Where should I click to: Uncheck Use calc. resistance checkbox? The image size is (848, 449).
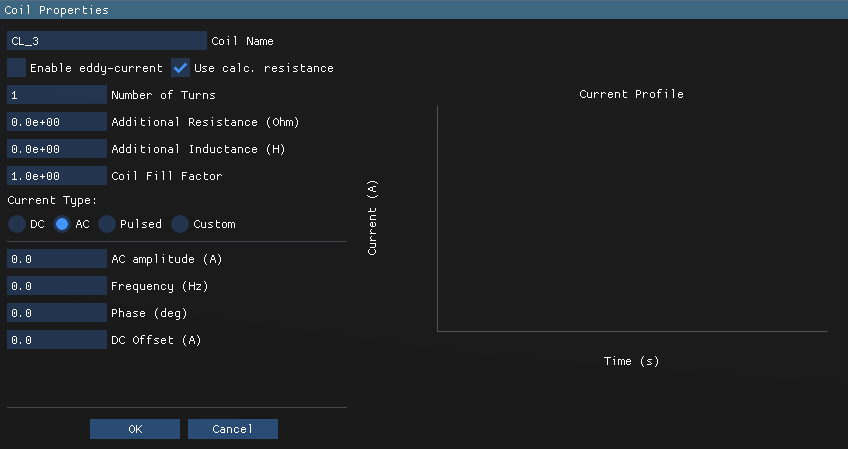pyautogui.click(x=181, y=68)
